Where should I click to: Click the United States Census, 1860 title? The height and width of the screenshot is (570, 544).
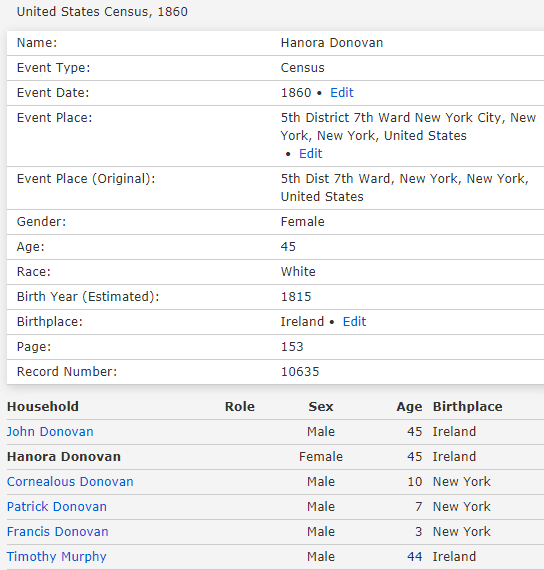click(102, 12)
